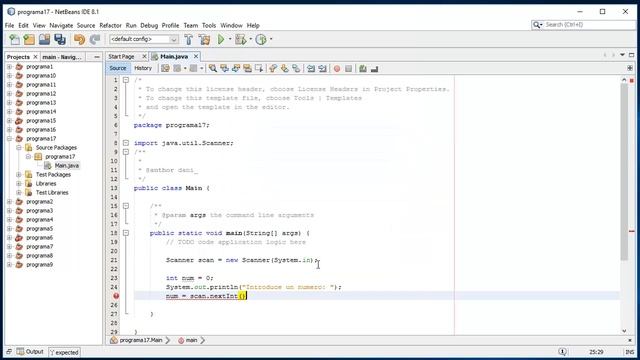Click the Comment lines icon
Viewport: 640px width, 360px height.
click(363, 68)
